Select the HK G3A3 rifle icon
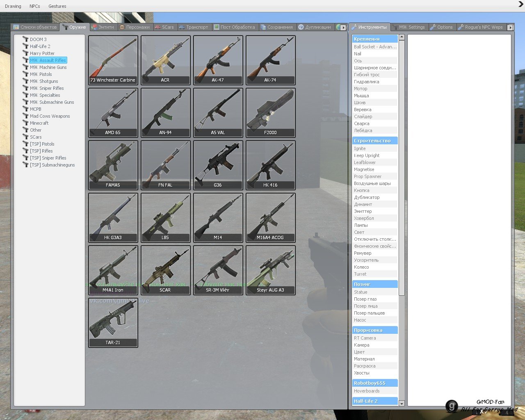 (x=113, y=217)
